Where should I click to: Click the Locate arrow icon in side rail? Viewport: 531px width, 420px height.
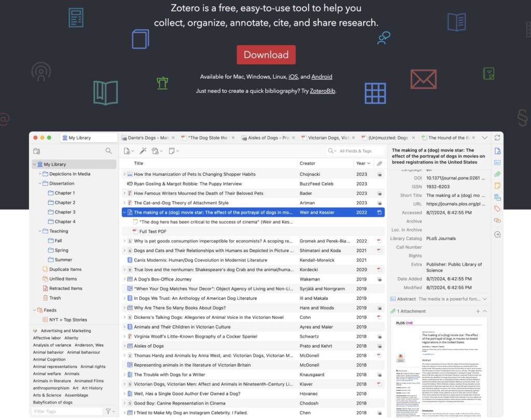[497, 234]
